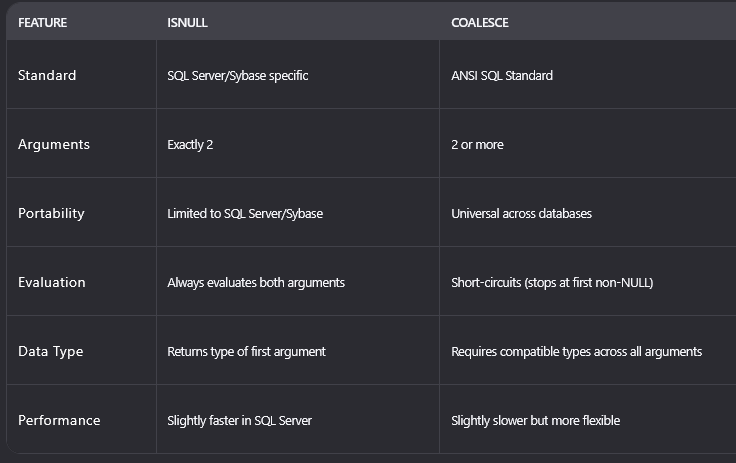Click the FEATURE column header
The height and width of the screenshot is (463, 736).
[42, 23]
